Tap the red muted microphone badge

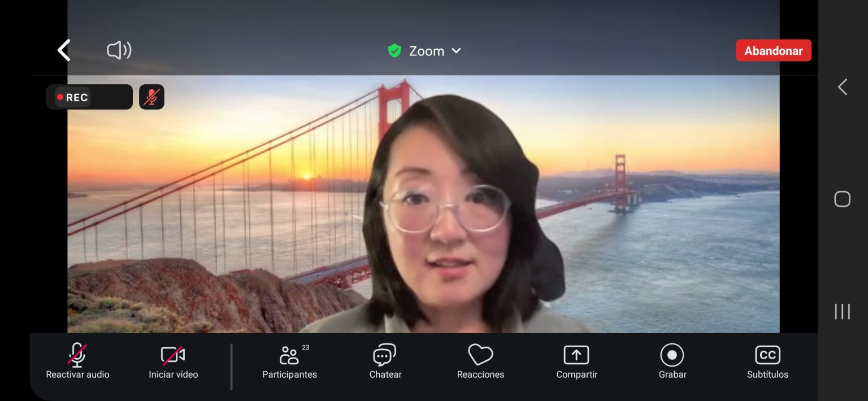tap(151, 97)
